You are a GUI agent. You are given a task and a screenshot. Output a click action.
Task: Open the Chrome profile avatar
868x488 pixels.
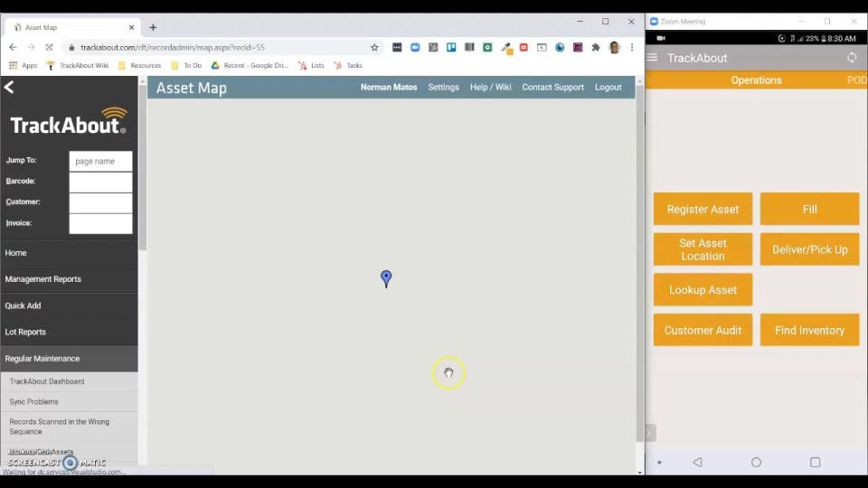[x=615, y=48]
